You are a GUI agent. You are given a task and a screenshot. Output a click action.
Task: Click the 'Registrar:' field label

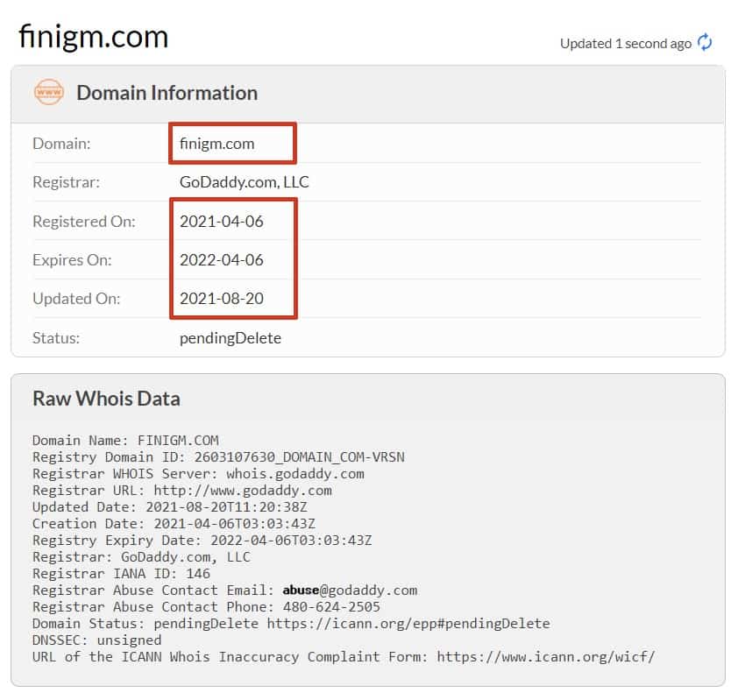pyautogui.click(x=66, y=182)
